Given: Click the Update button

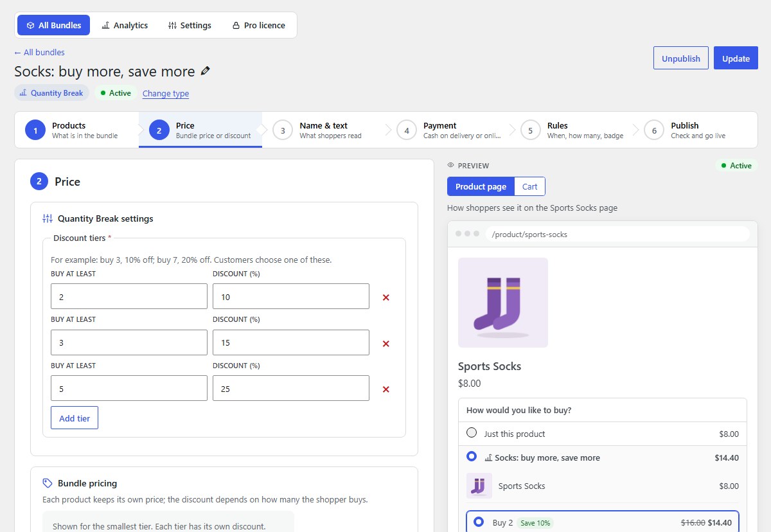Looking at the screenshot, I should [x=736, y=58].
